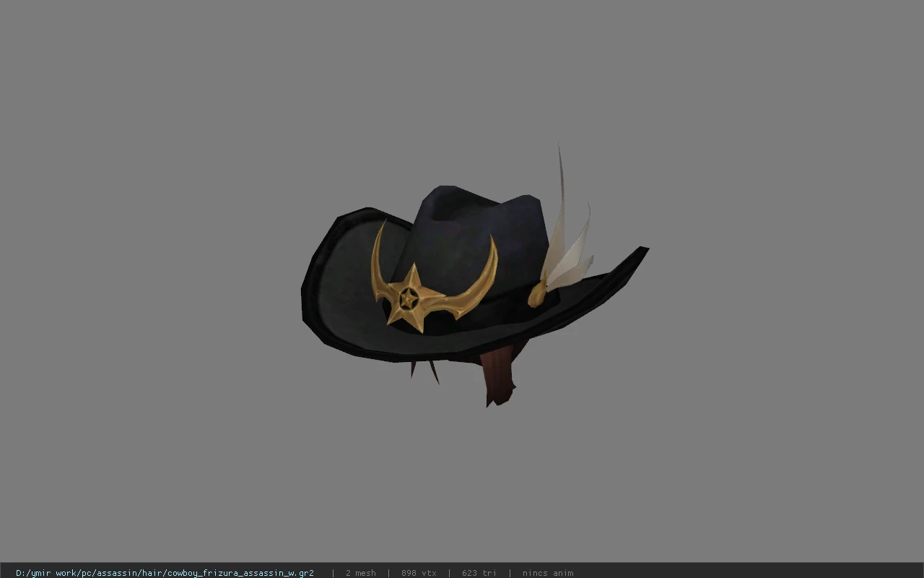924x578 pixels.
Task: Click the cowboy_frizura_assassin_w.gr2 file path
Action: (165, 573)
